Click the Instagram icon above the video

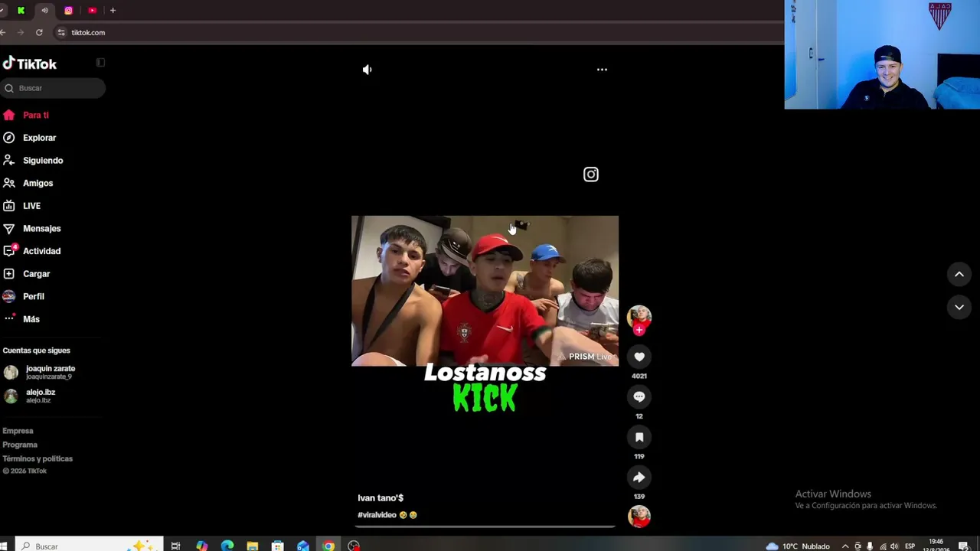[591, 174]
